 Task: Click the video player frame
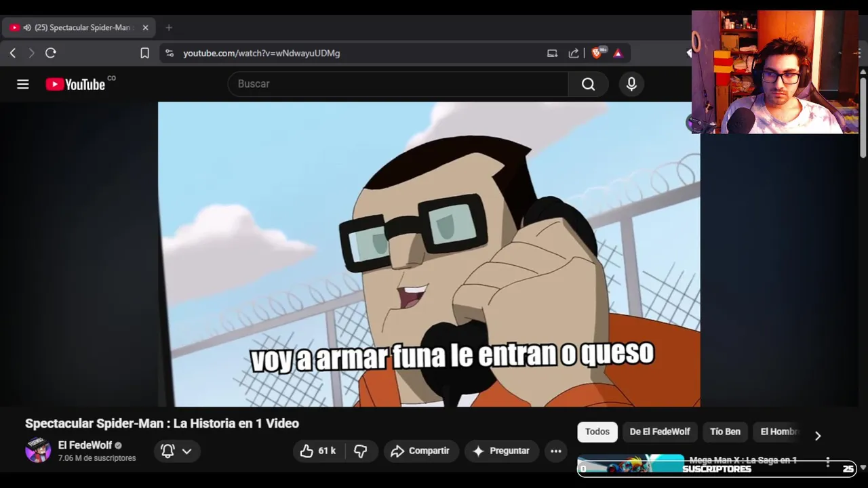tap(429, 254)
